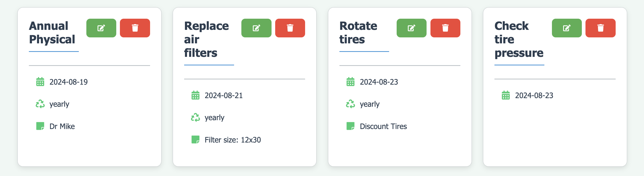Click the 2024-08-23 date on Check tire pressure
644x176 pixels.
pos(534,96)
